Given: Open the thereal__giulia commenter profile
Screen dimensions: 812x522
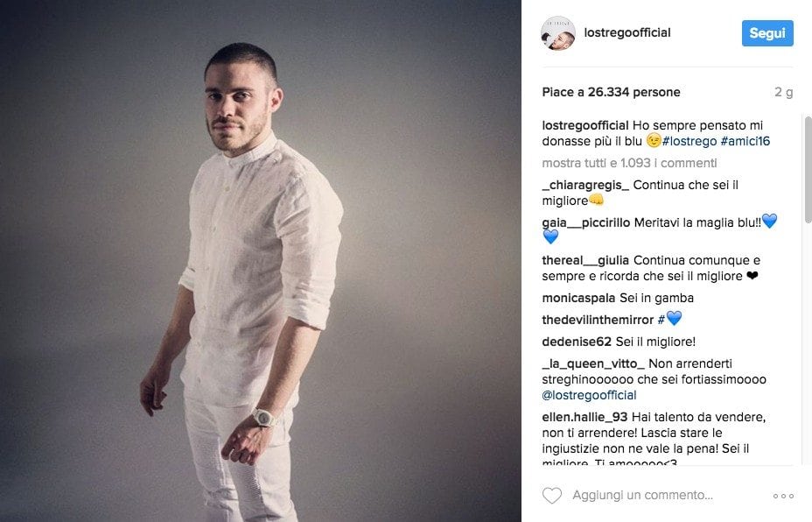Looking at the screenshot, I should tap(585, 260).
